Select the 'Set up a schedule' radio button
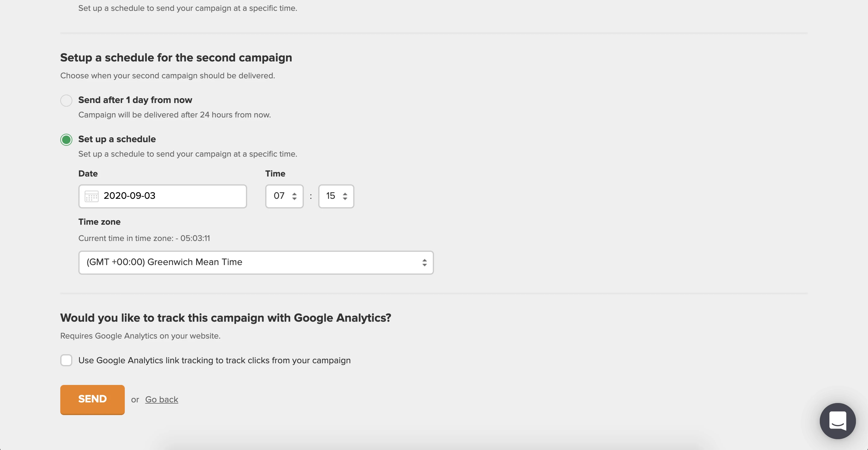Image resolution: width=868 pixels, height=450 pixels. point(66,139)
